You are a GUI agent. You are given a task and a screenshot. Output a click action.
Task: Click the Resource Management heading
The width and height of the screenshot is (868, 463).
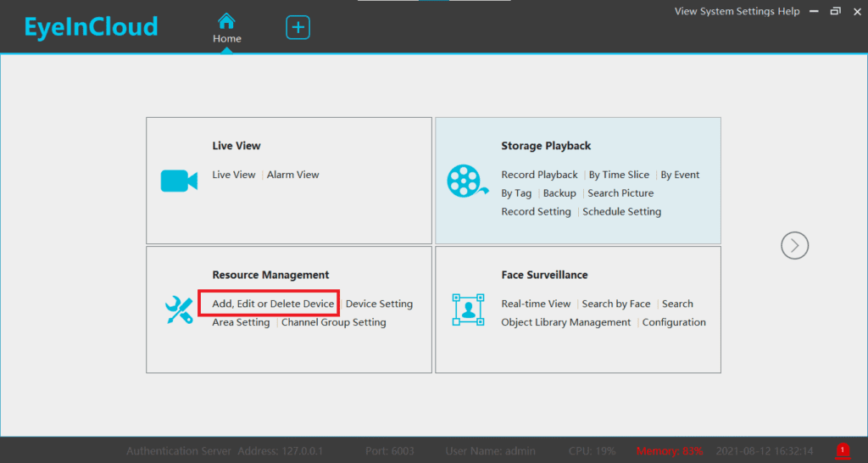[270, 275]
